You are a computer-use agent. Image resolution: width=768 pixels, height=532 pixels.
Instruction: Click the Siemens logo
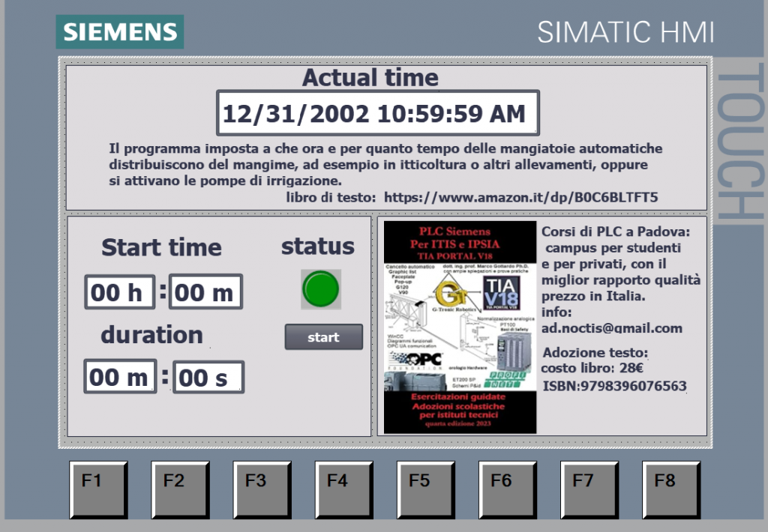[x=120, y=31]
